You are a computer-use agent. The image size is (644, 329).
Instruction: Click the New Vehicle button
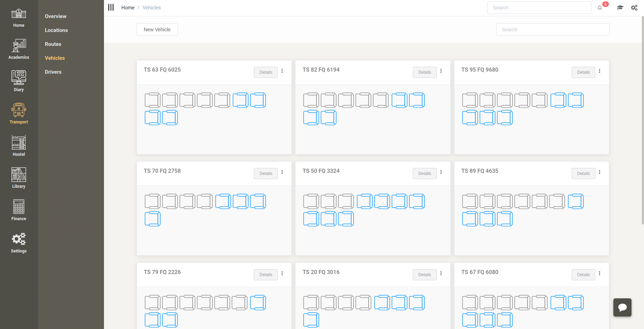pyautogui.click(x=157, y=30)
